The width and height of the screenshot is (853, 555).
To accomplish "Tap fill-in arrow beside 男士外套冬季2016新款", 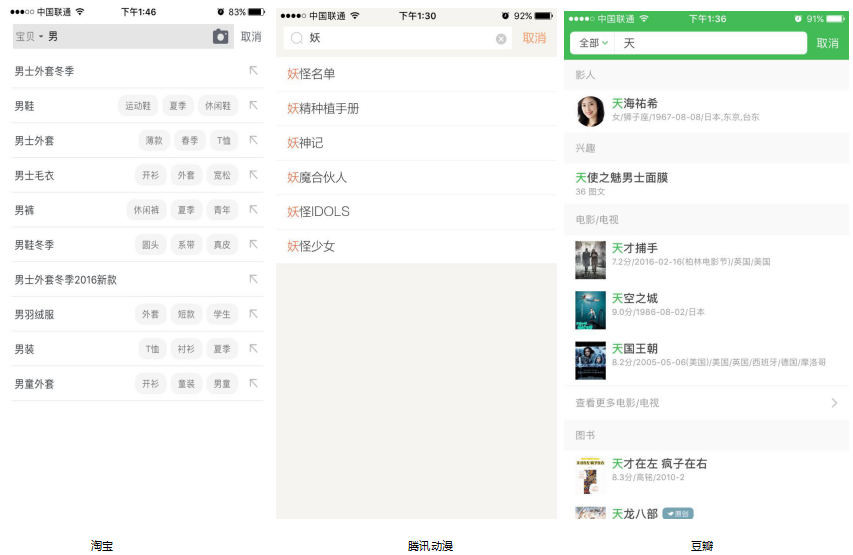I will click(253, 279).
